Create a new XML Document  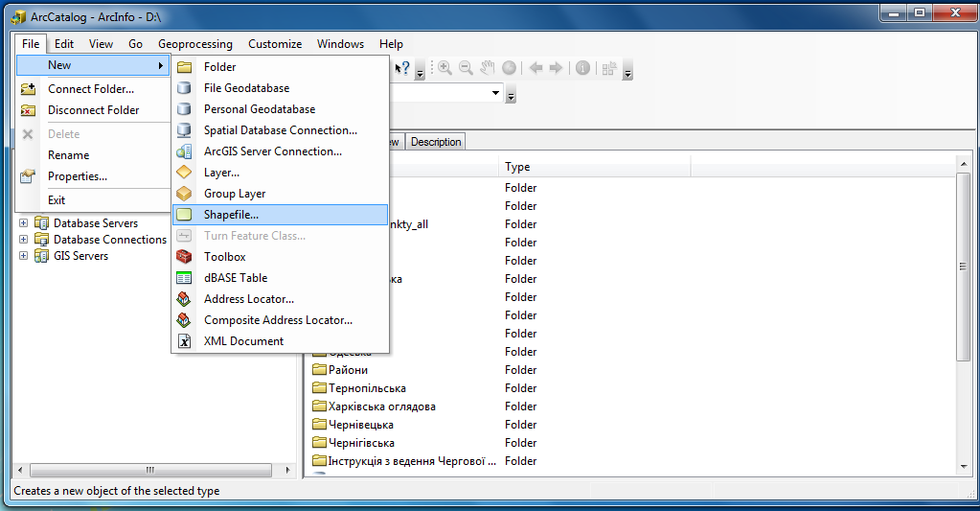click(280, 341)
